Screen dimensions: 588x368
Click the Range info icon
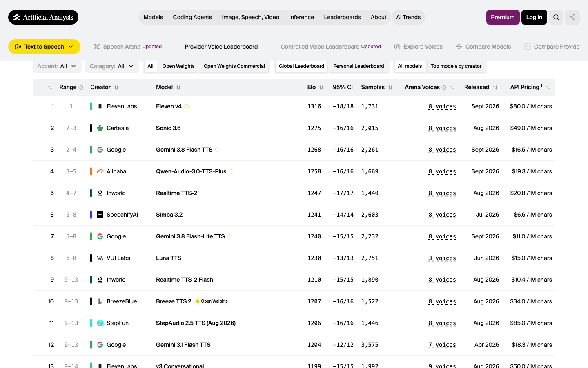[81, 88]
